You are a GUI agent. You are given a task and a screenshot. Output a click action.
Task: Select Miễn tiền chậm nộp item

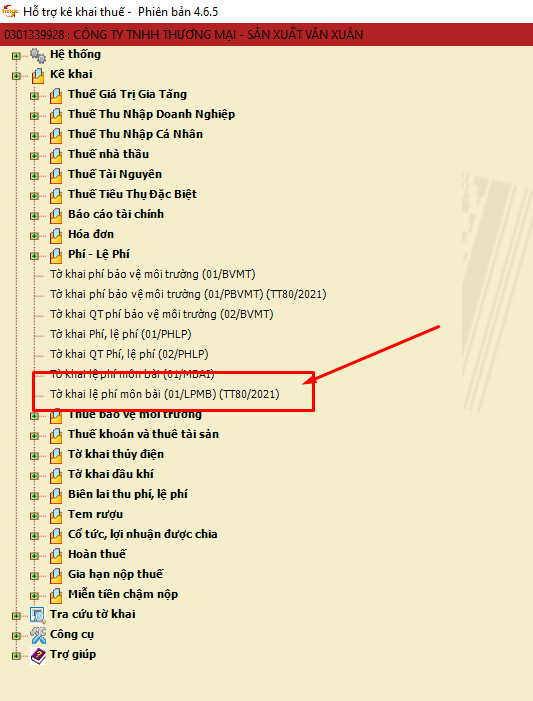(123, 594)
